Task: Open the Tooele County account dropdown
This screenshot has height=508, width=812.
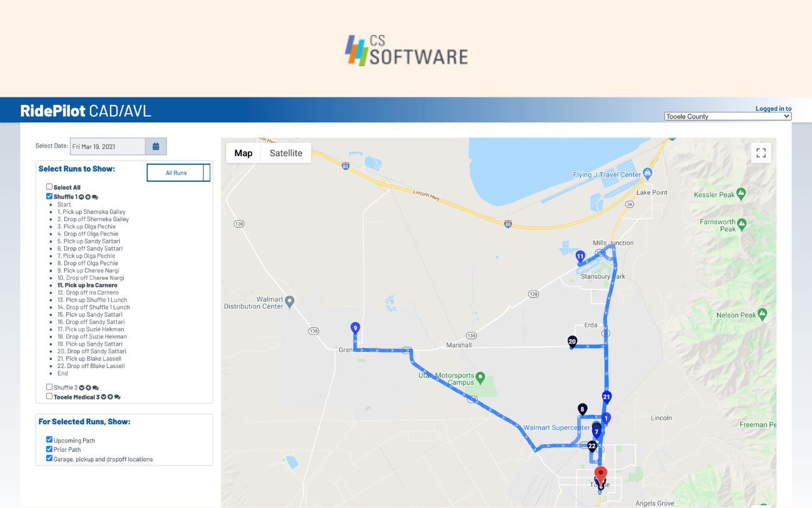Action: [726, 116]
